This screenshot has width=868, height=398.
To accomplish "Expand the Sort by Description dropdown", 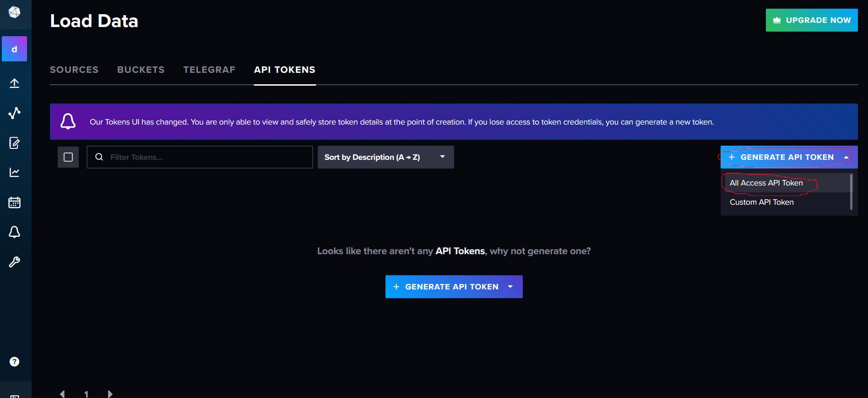I will [x=385, y=157].
